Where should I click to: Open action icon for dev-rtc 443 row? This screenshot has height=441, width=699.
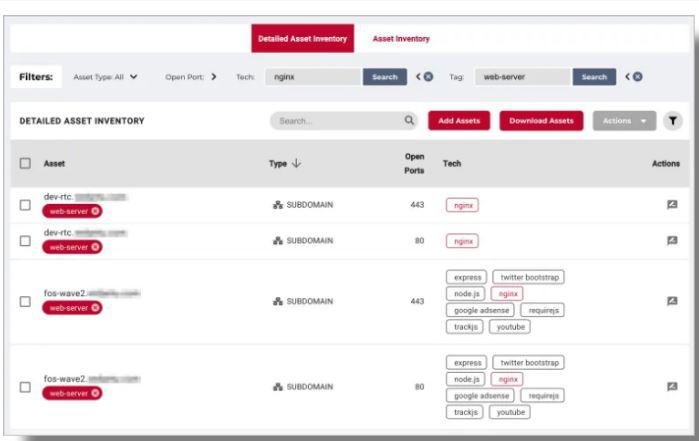672,205
